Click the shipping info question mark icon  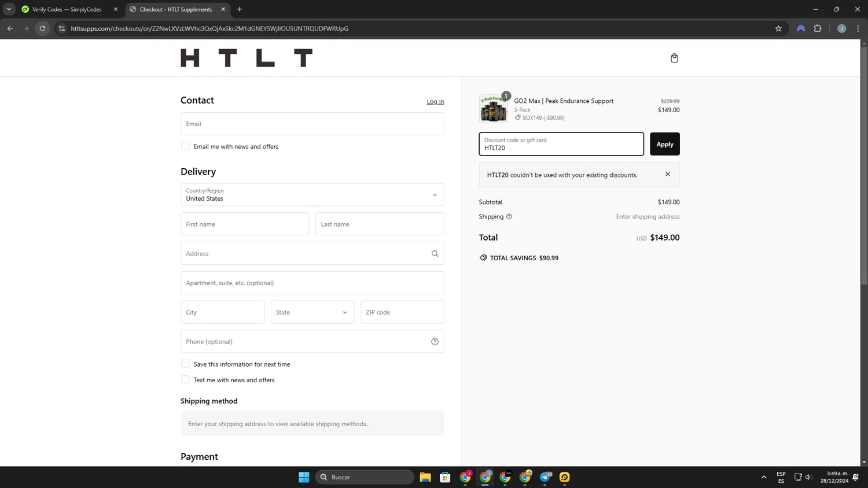pos(509,217)
